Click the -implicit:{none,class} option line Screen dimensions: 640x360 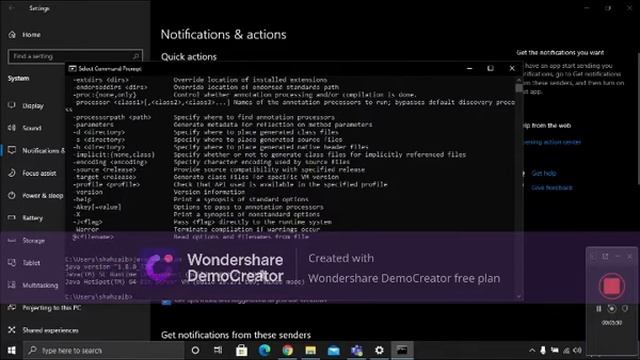click(x=269, y=155)
